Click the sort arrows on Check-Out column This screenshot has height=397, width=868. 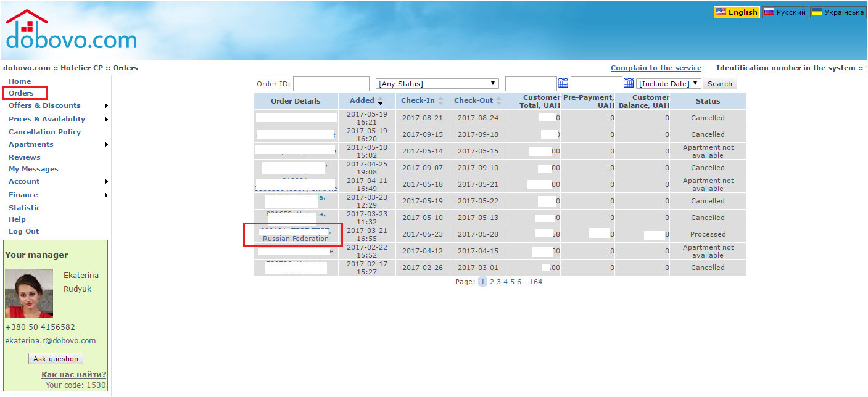(x=499, y=101)
